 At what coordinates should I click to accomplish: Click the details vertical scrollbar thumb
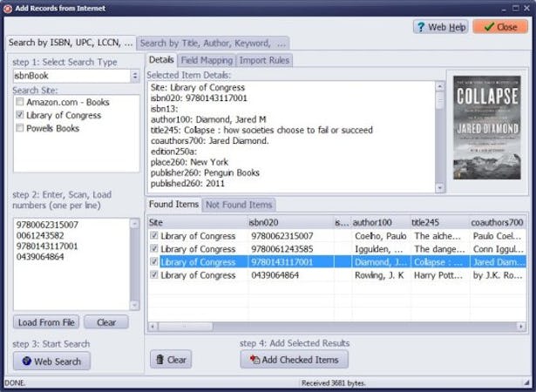pyautogui.click(x=440, y=101)
